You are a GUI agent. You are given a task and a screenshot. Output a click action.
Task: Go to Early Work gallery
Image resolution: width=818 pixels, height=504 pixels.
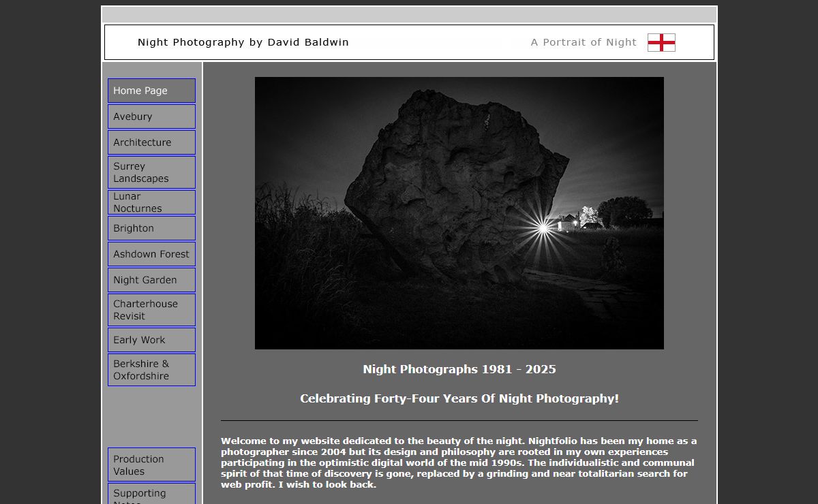click(151, 340)
